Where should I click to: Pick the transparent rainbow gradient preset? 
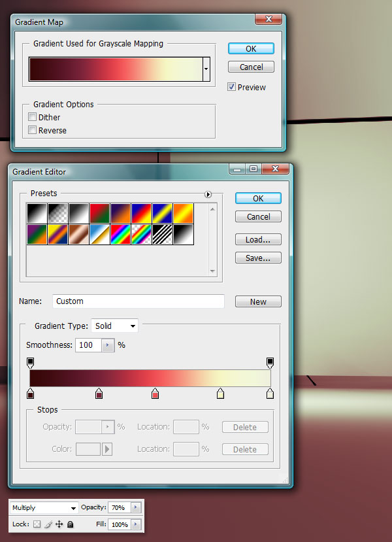point(141,234)
